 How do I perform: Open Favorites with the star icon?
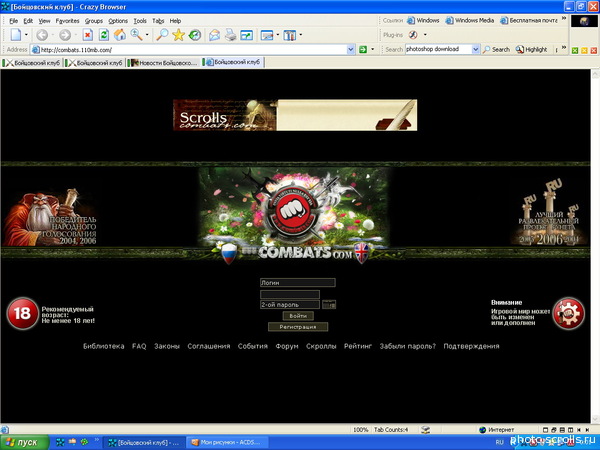[x=178, y=35]
